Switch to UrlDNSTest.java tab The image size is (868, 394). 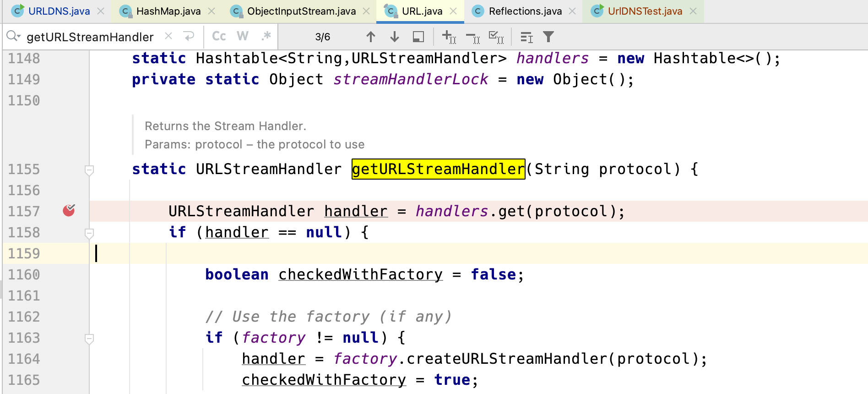tap(645, 11)
